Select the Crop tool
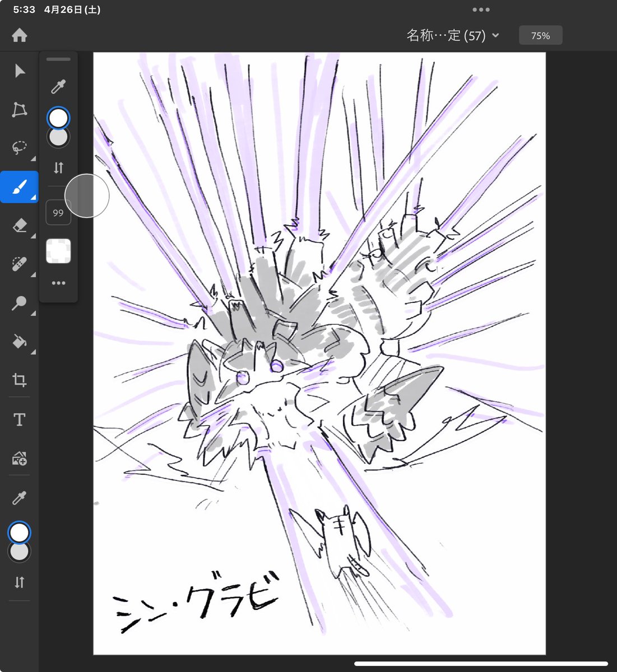The image size is (617, 672). [x=20, y=381]
